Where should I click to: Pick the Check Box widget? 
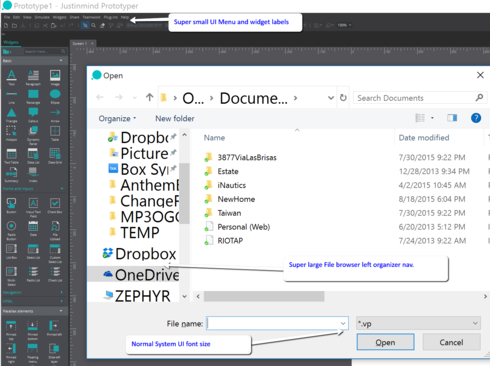55,206
